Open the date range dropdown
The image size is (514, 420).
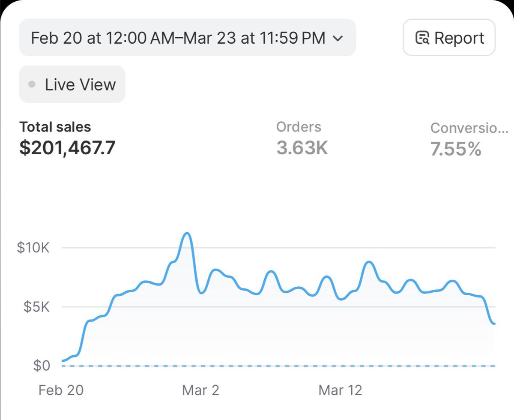[x=187, y=38]
